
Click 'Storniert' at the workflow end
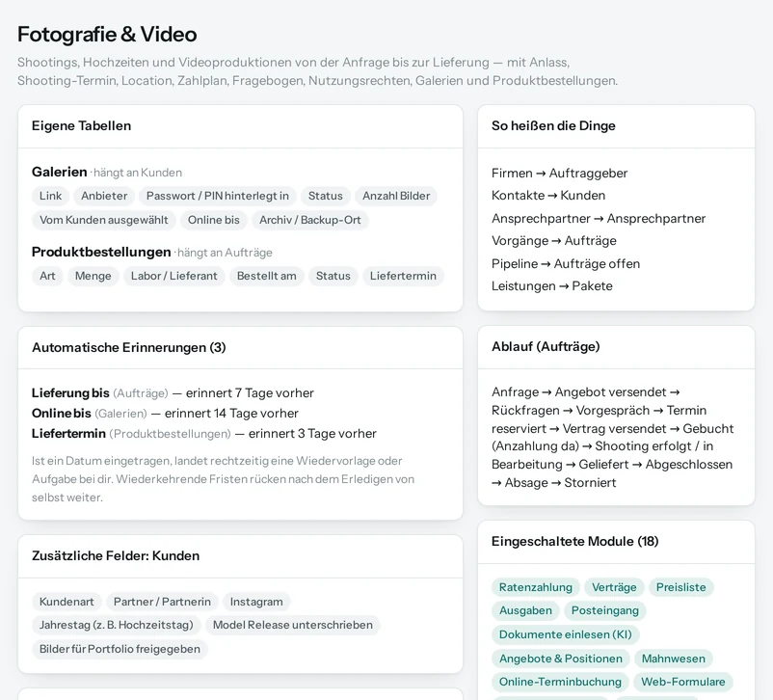[x=590, y=483]
